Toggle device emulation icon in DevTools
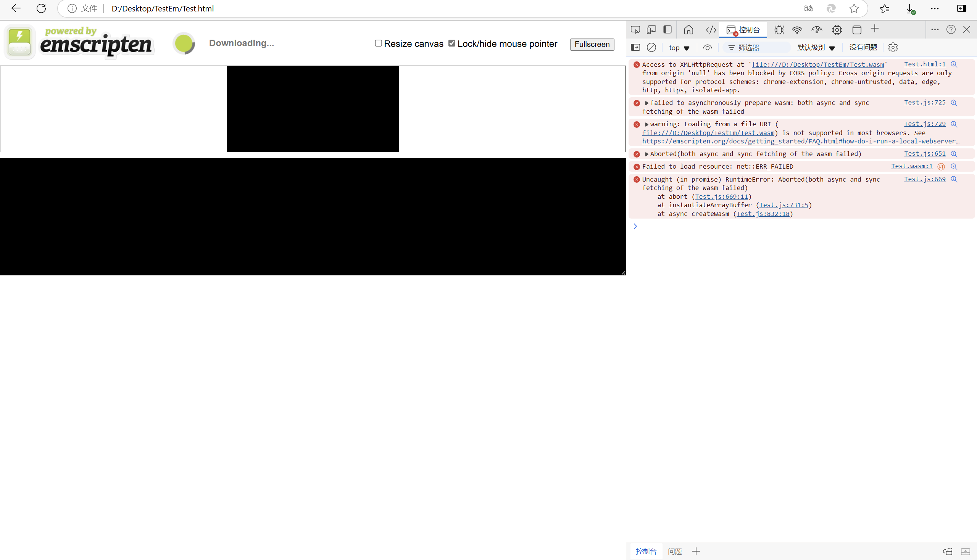977x560 pixels. click(651, 30)
